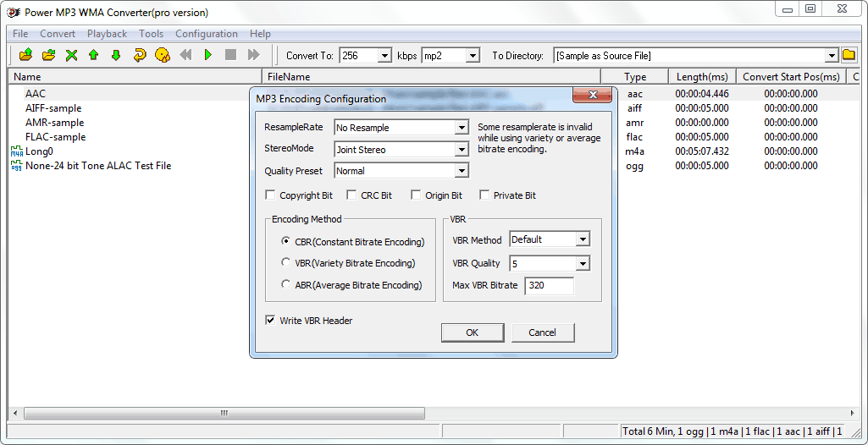
Task: Move selected file up with green up arrow
Action: 93,55
